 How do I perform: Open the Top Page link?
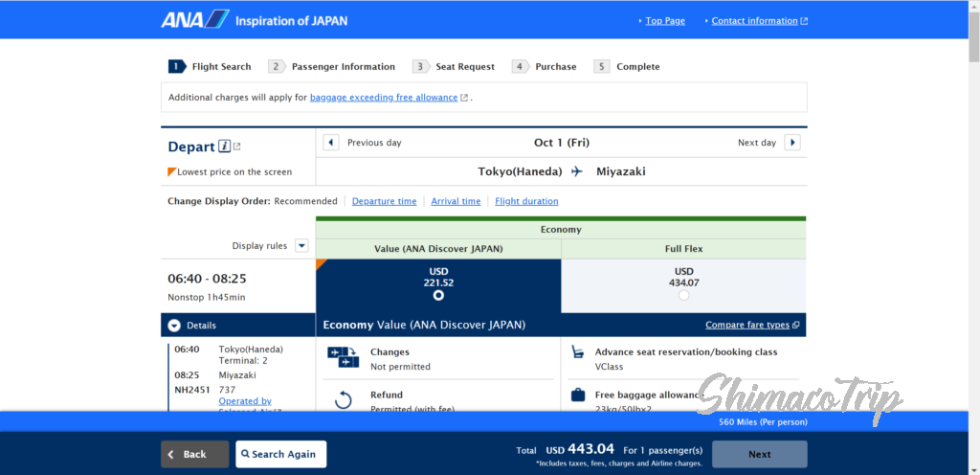(x=664, y=21)
